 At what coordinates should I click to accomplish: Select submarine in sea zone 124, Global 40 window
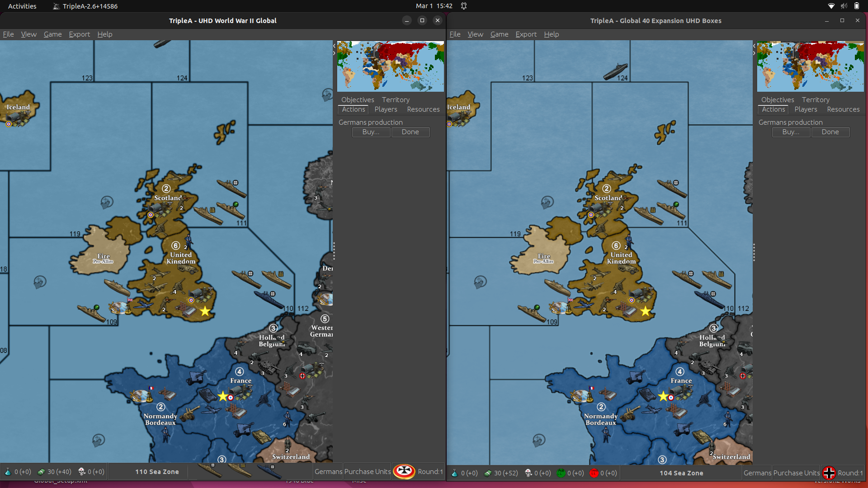tap(615, 71)
